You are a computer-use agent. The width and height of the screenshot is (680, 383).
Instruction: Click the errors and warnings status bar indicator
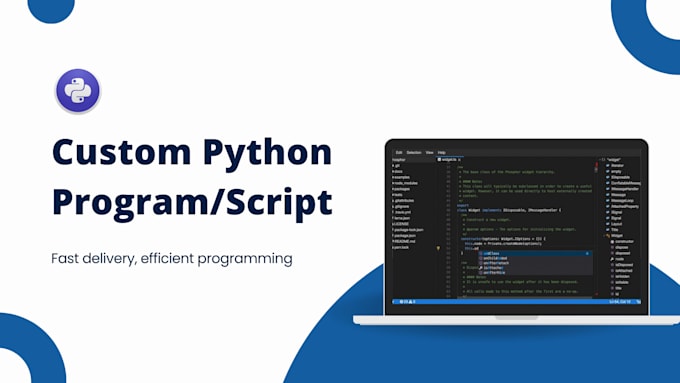click(407, 301)
